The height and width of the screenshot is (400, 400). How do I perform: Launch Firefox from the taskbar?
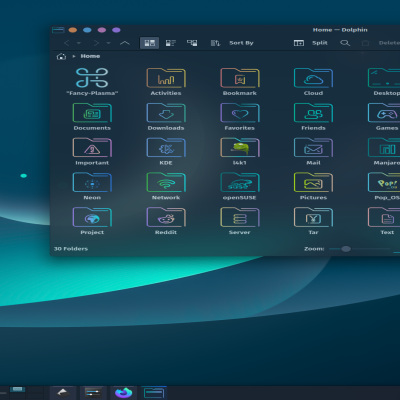pos(123,393)
